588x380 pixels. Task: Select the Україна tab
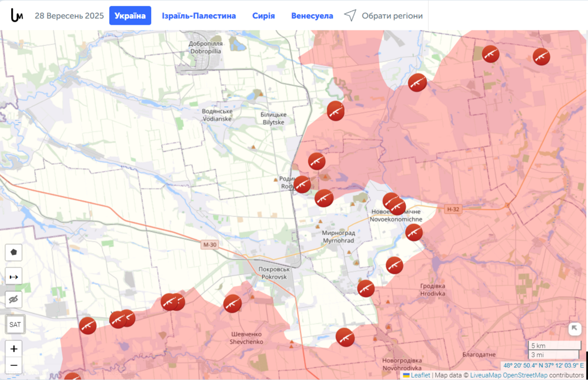point(130,16)
